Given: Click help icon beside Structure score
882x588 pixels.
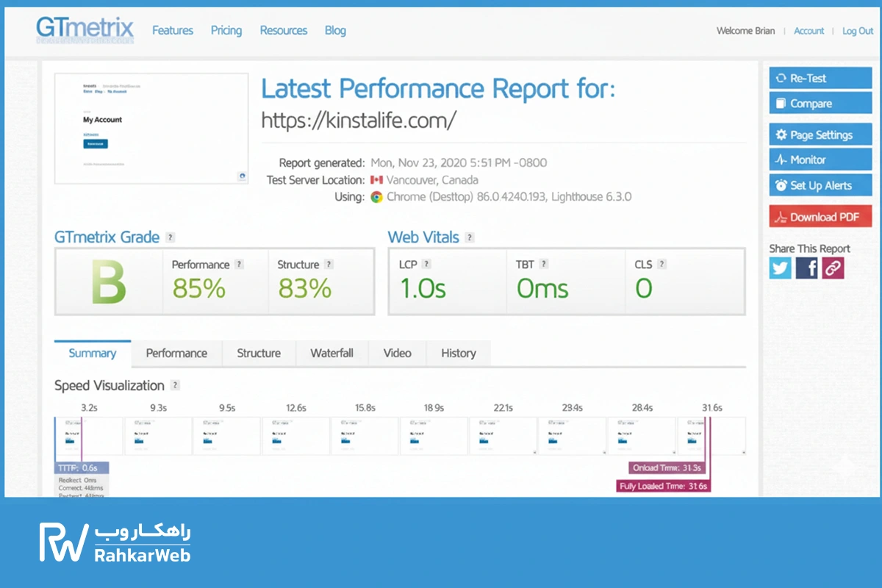Looking at the screenshot, I should click(x=329, y=265).
